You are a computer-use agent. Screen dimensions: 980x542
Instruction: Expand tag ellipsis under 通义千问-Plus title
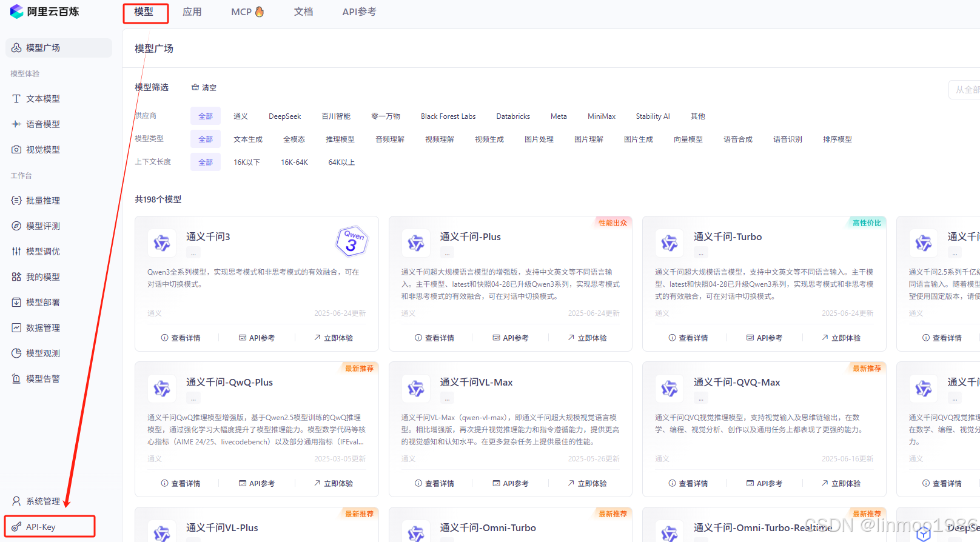tap(447, 253)
